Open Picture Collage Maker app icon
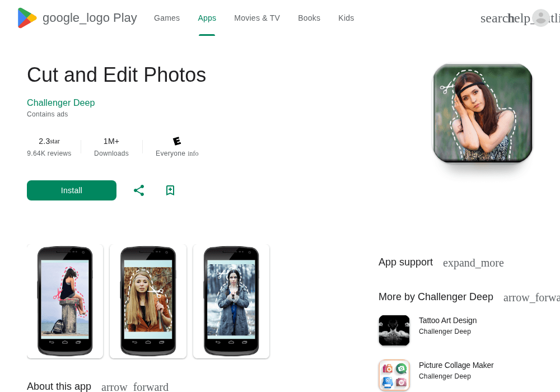Image resolution: width=560 pixels, height=392 pixels. coord(394,375)
